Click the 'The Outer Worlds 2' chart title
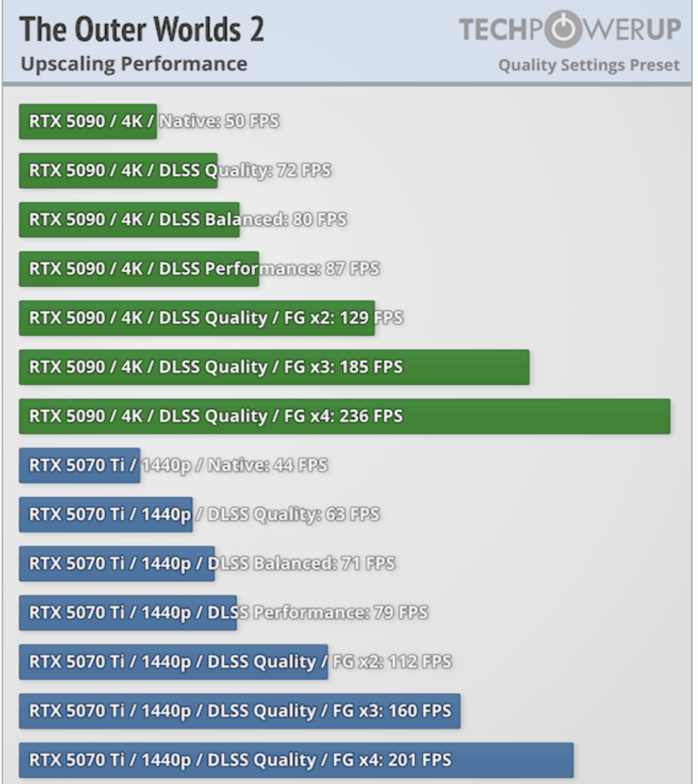The height and width of the screenshot is (784, 698). point(142,30)
